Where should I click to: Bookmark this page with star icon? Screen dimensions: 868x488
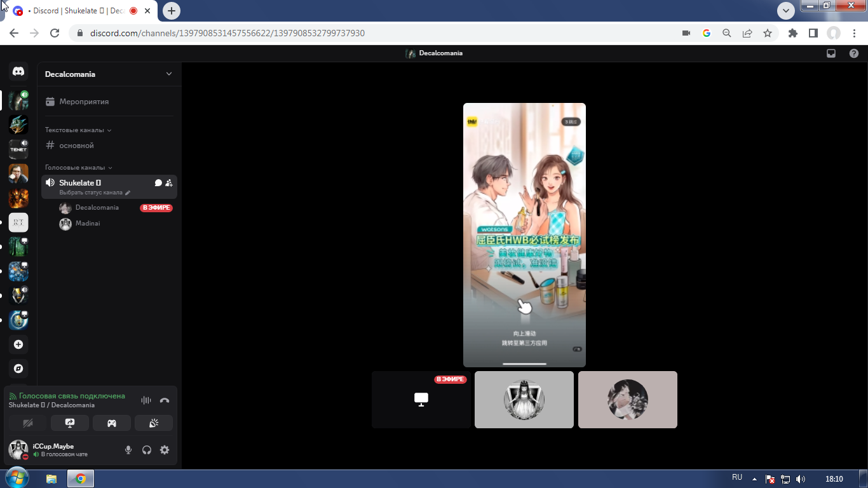768,33
